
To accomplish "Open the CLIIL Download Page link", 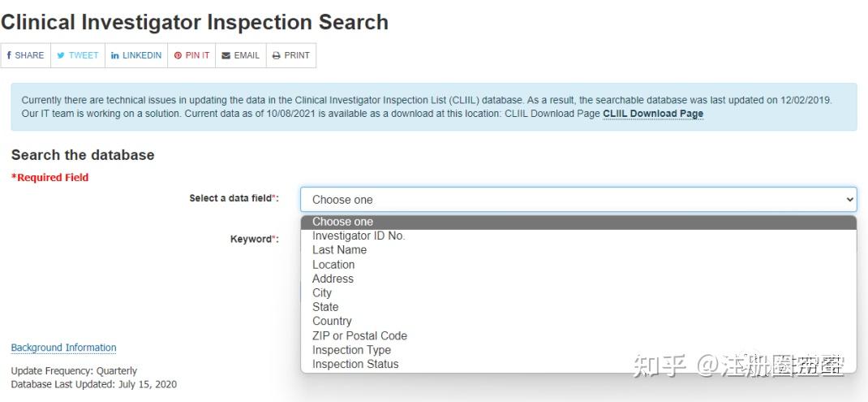I will coord(653,114).
